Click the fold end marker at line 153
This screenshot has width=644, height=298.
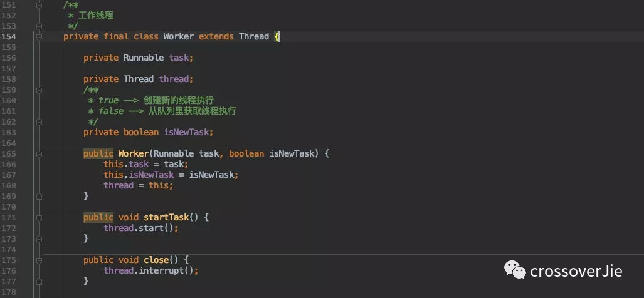[x=39, y=26]
